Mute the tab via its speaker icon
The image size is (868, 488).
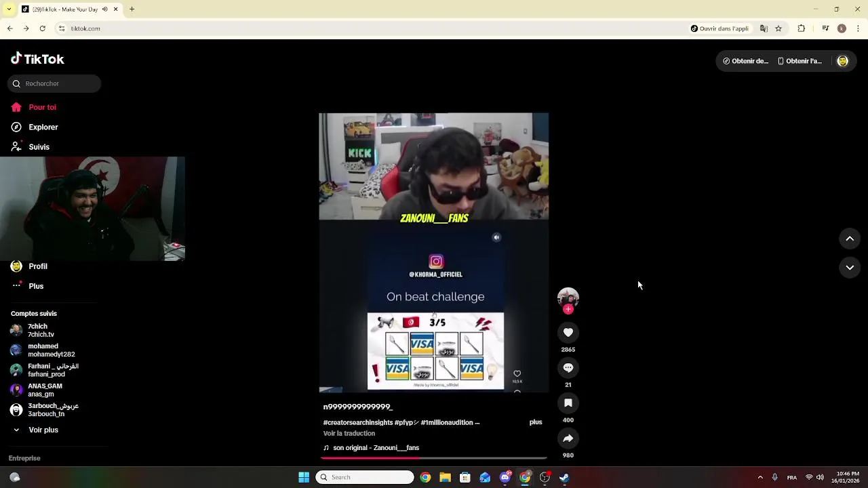pos(104,9)
